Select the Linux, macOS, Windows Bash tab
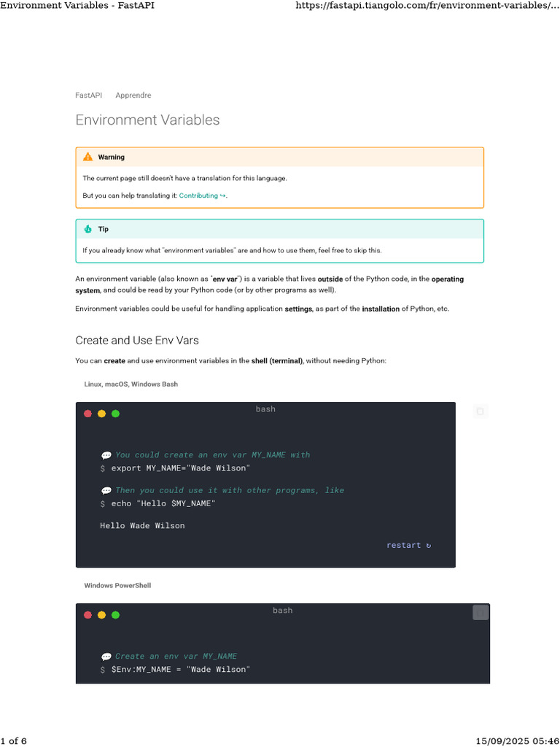The image size is (560, 747). pyautogui.click(x=131, y=384)
